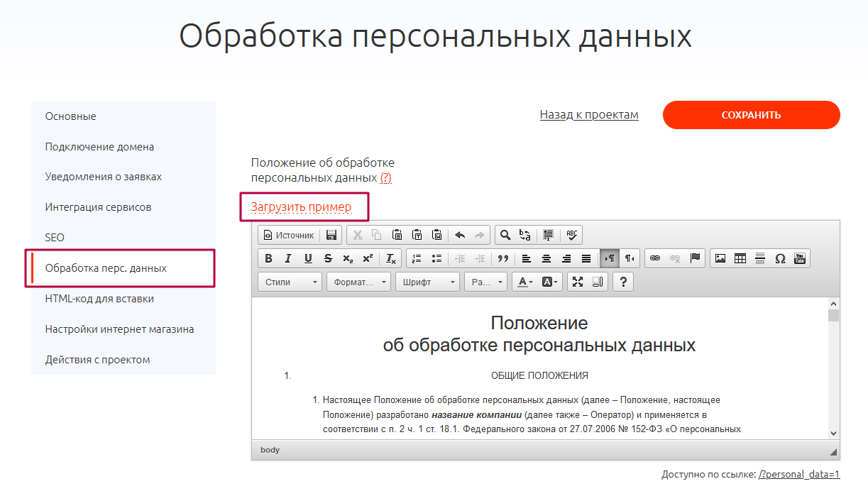Open the background color picker

(x=550, y=282)
